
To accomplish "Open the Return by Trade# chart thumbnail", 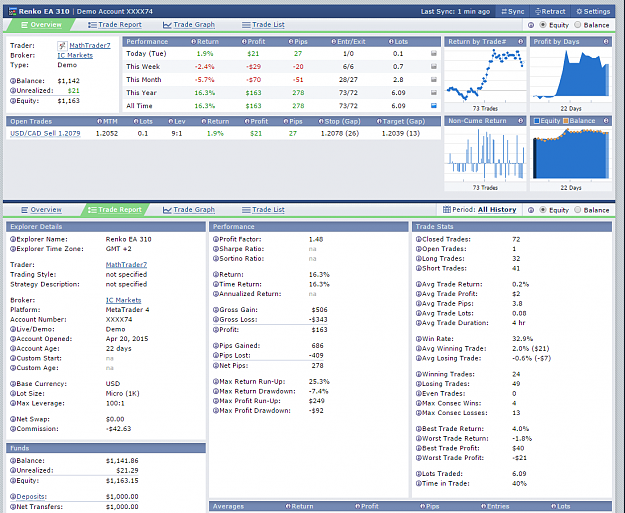I will [485, 76].
